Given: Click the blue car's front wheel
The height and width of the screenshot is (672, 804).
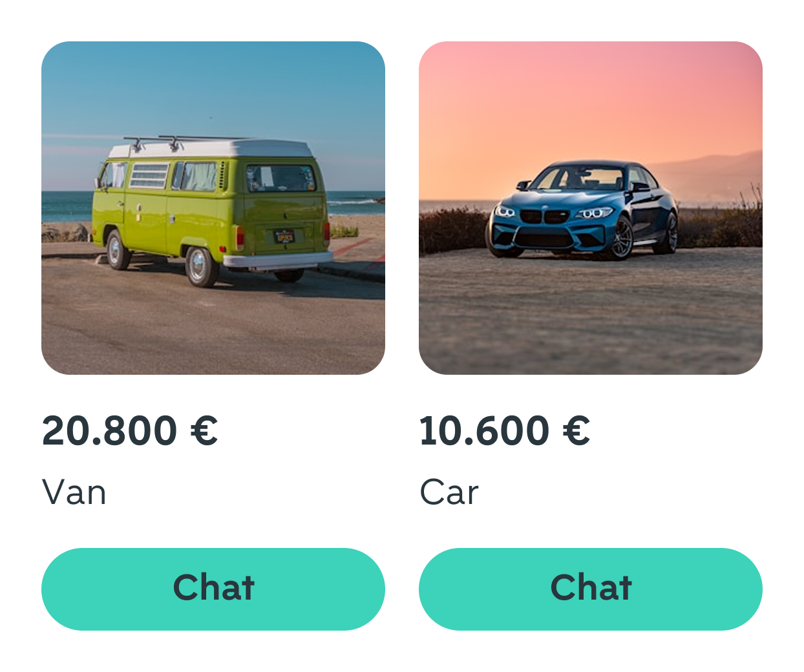Looking at the screenshot, I should click(622, 239).
